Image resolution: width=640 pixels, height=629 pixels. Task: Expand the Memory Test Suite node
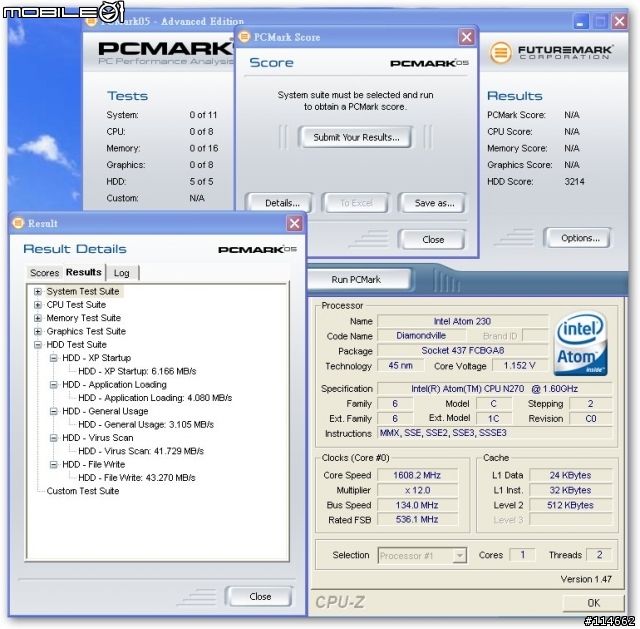38,318
